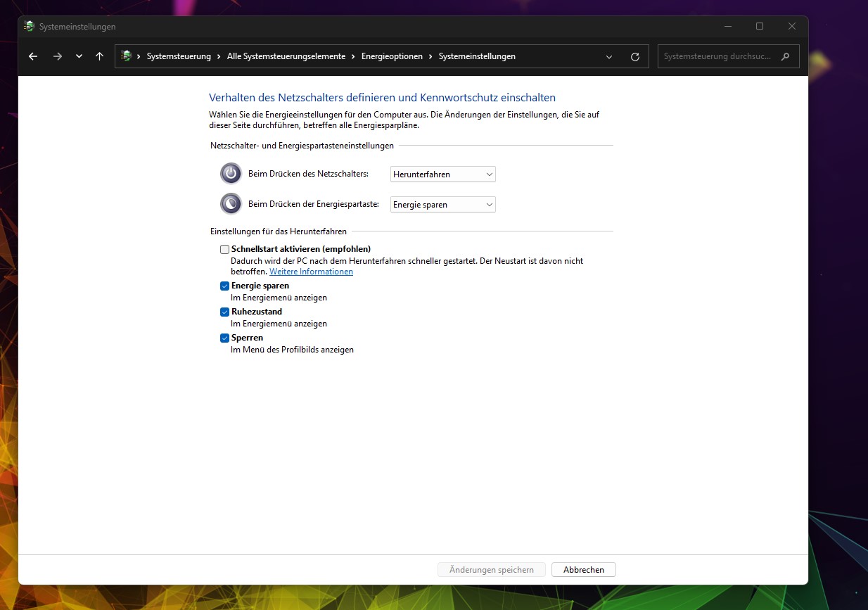The height and width of the screenshot is (610, 868).
Task: Open the Energie sparen dropdown for Energiespartaste
Action: tap(443, 205)
